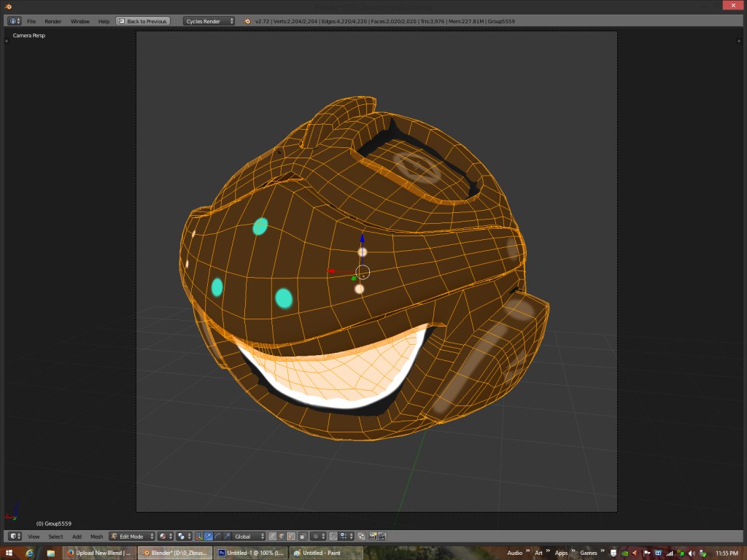
Task: Open Untitled - Paint from the taskbar
Action: 321,553
